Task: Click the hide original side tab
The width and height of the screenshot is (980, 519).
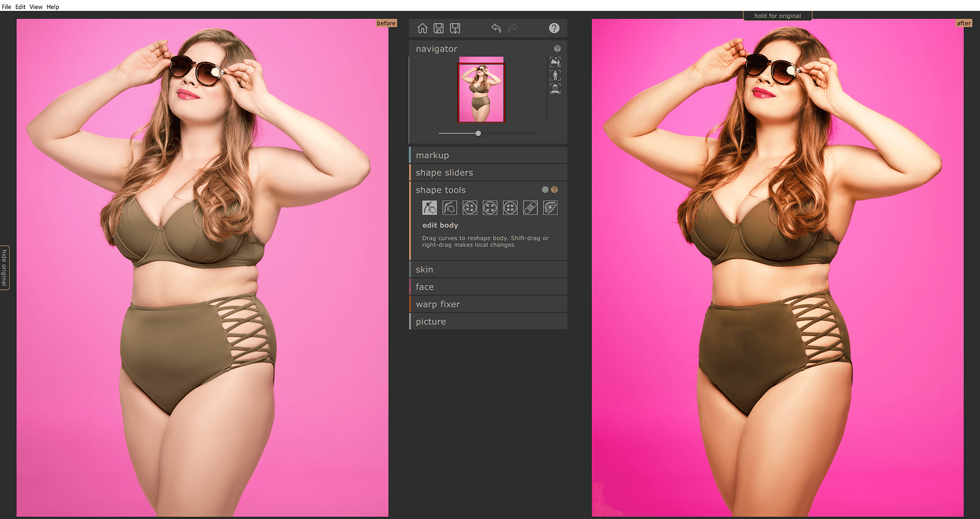Action: coord(4,267)
